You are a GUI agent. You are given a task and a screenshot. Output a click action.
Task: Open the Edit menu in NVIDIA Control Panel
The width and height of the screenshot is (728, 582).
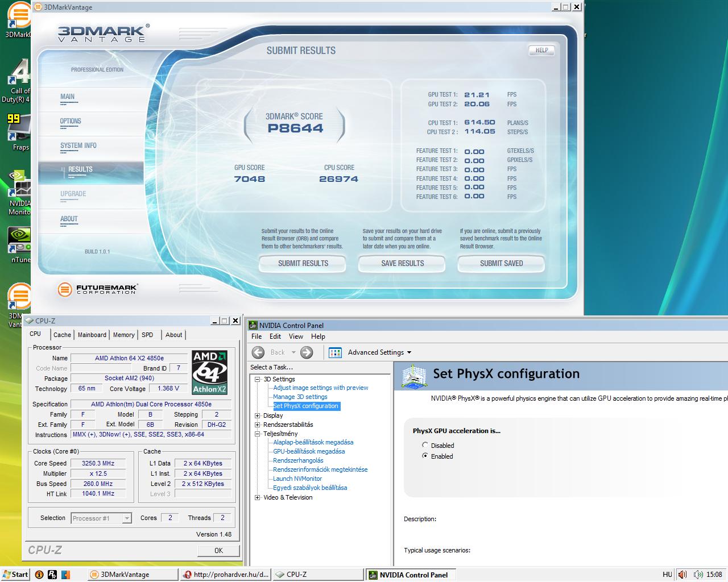tap(275, 336)
